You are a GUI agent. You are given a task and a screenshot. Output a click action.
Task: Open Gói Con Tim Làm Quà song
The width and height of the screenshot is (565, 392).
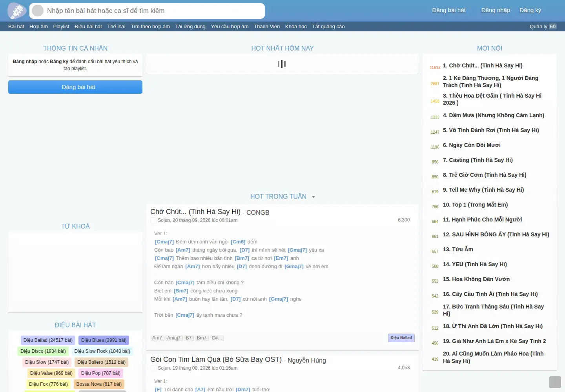coord(216,359)
